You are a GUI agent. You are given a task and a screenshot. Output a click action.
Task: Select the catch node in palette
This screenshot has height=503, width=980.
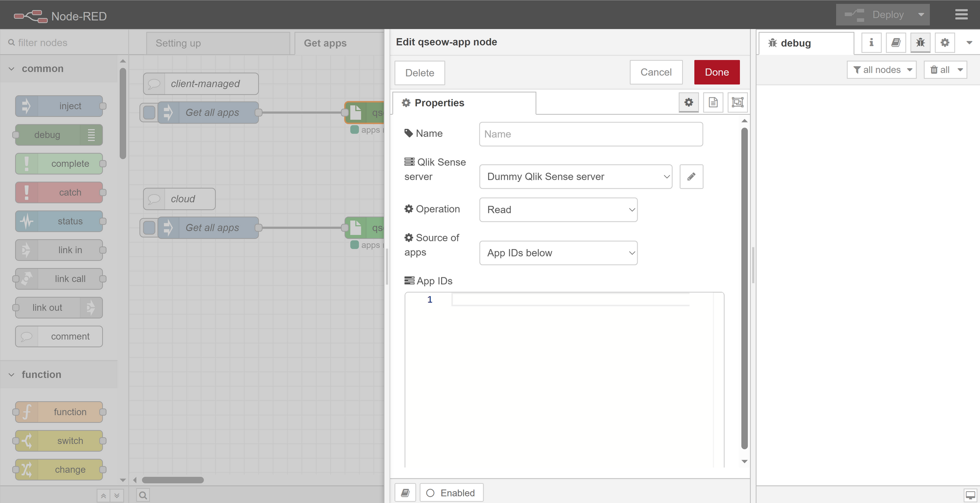(x=59, y=193)
